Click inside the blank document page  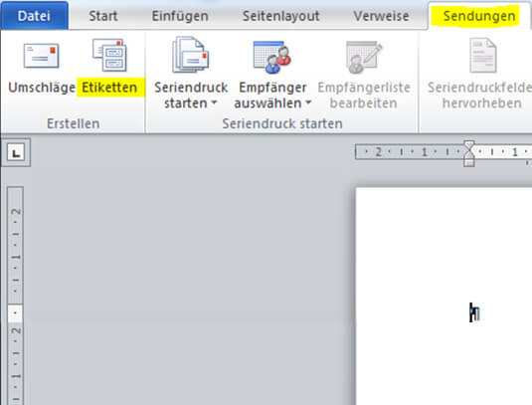coord(443,296)
